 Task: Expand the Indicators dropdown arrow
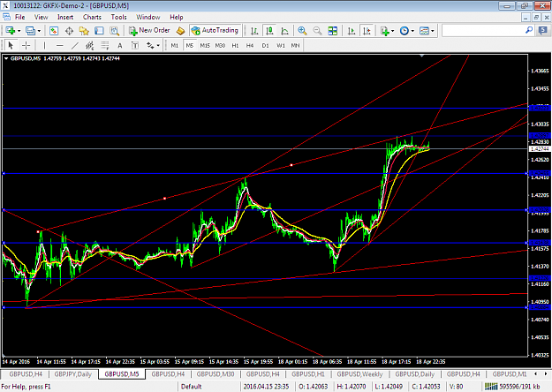coord(392,31)
